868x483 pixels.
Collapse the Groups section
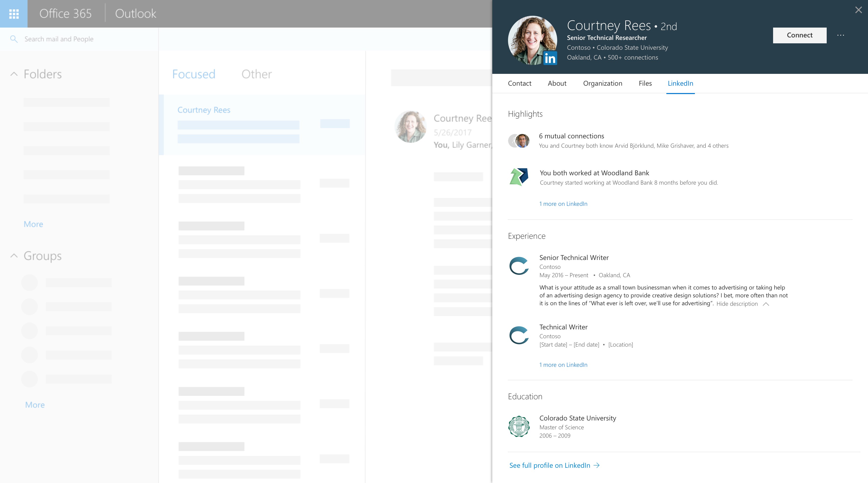[x=14, y=256]
